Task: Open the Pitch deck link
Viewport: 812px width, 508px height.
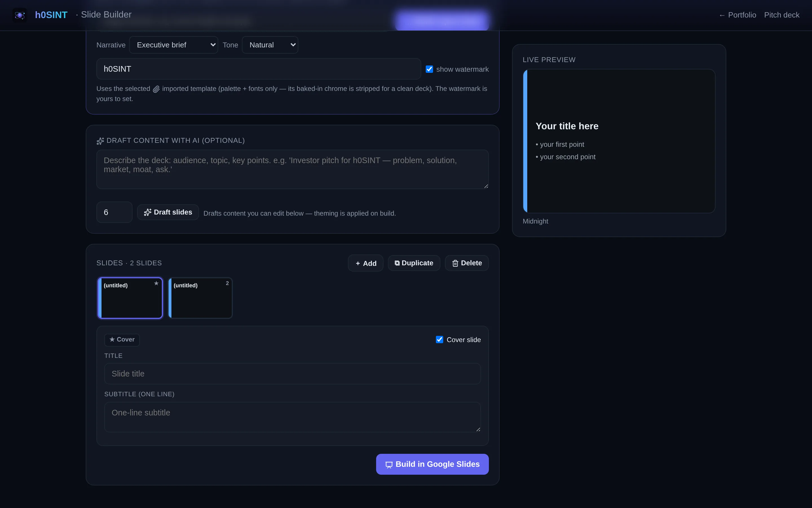Action: (782, 15)
